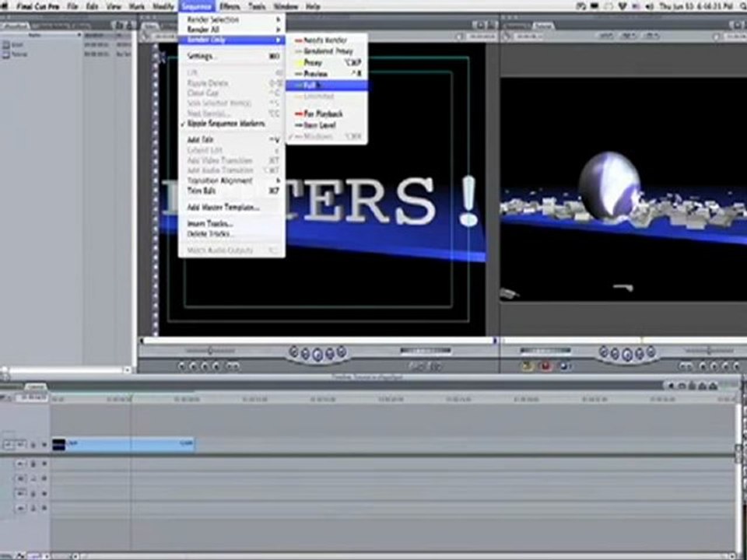Toggle Needs Render in Render Only submenu
Viewport: 747px width, 560px height.
pos(326,40)
